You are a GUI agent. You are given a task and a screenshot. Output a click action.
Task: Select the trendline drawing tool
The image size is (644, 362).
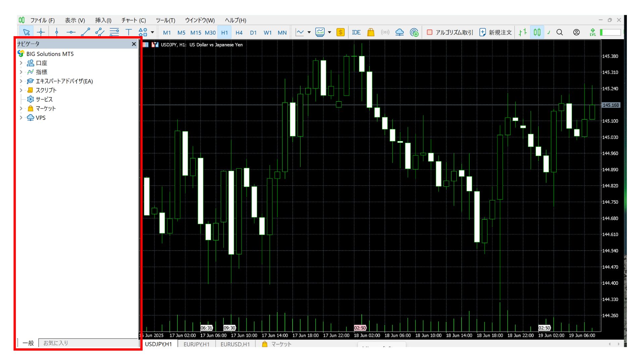(85, 32)
